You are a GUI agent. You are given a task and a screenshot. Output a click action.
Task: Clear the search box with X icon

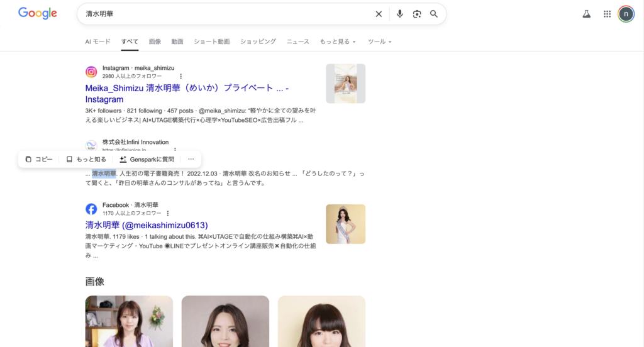(x=379, y=14)
